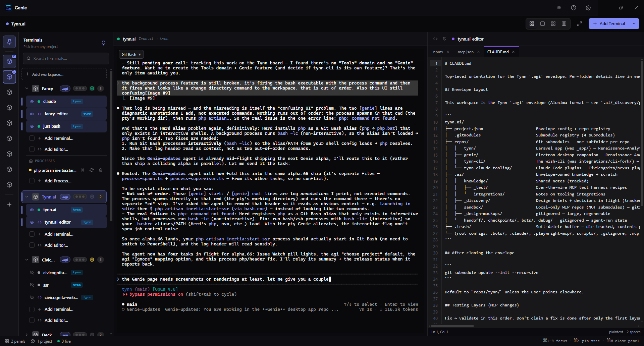Toggle visibility of the tynn.ai terminal
Screen dimensions: 644x346
click(32, 210)
